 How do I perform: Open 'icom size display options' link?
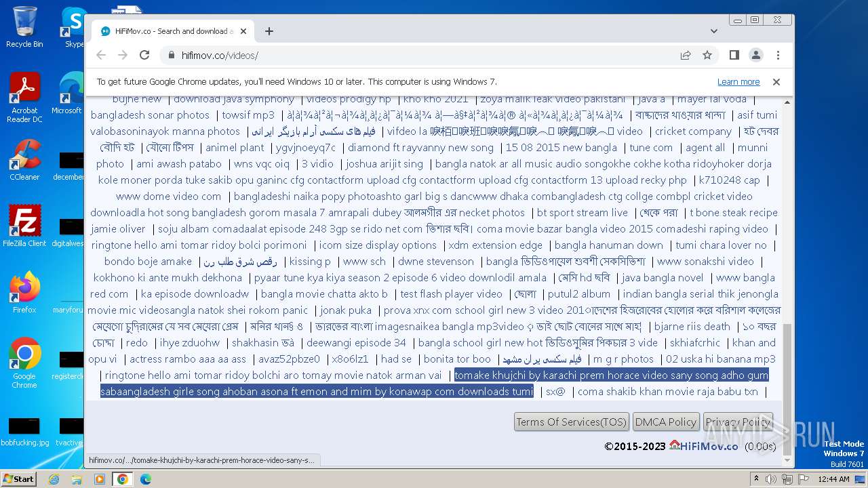(x=378, y=245)
